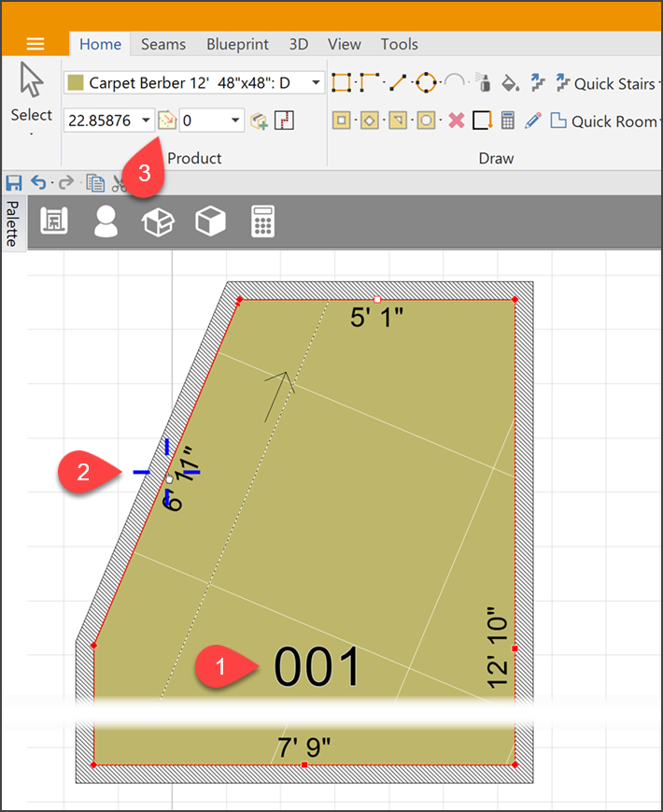Open the View ribbon tab
This screenshot has height=812, width=663.
[x=345, y=44]
